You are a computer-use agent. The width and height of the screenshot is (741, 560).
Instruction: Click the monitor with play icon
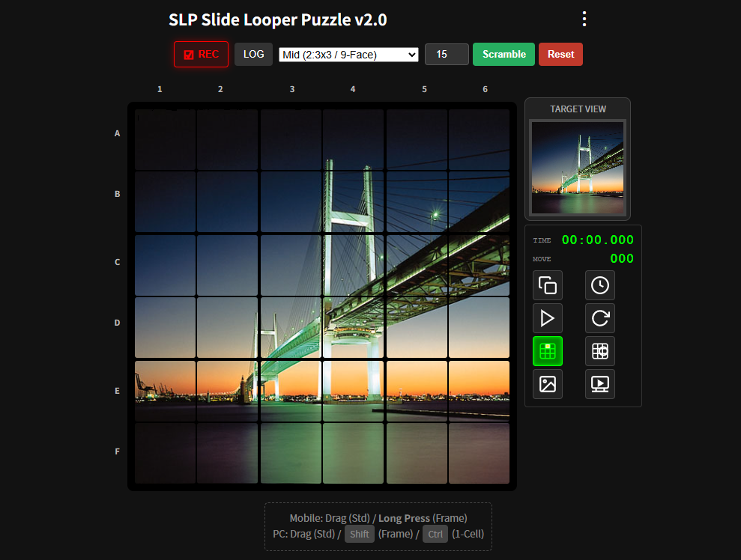pos(600,384)
